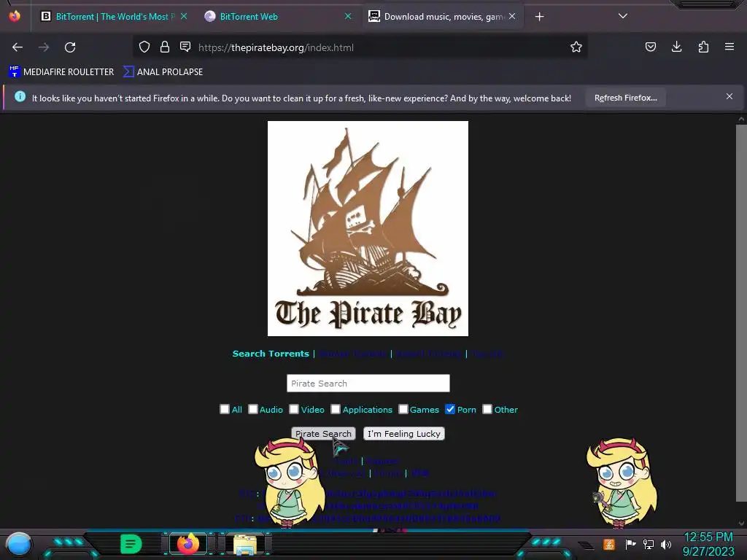Open the Java tray icon

click(609, 544)
